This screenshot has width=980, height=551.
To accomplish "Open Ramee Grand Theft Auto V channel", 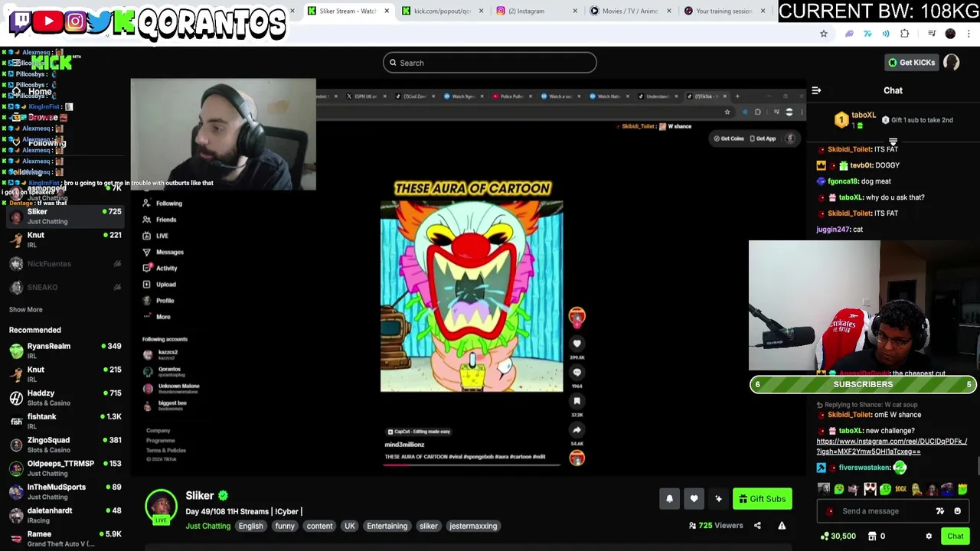I will pos(65,539).
